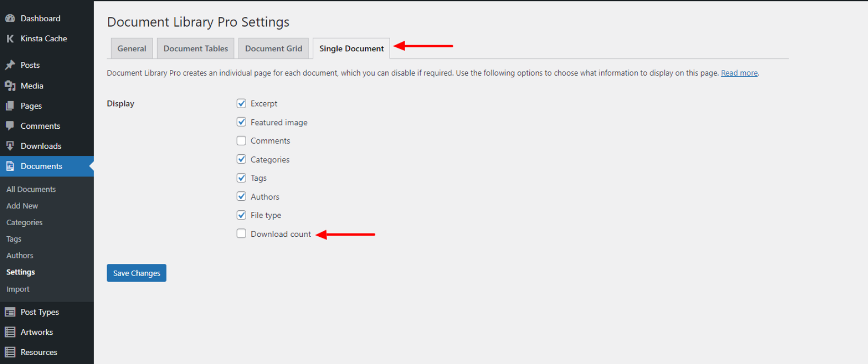The width and height of the screenshot is (868, 364).
Task: Open the Read more link
Action: point(739,73)
